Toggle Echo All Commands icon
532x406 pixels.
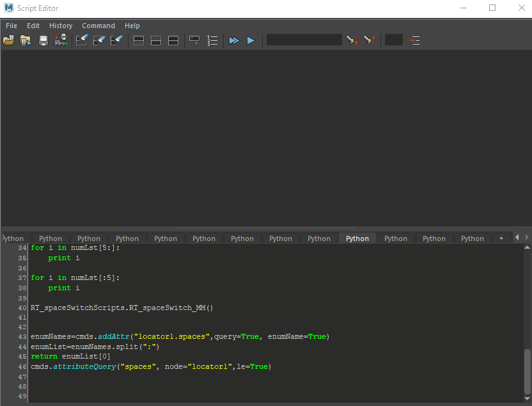click(x=195, y=41)
